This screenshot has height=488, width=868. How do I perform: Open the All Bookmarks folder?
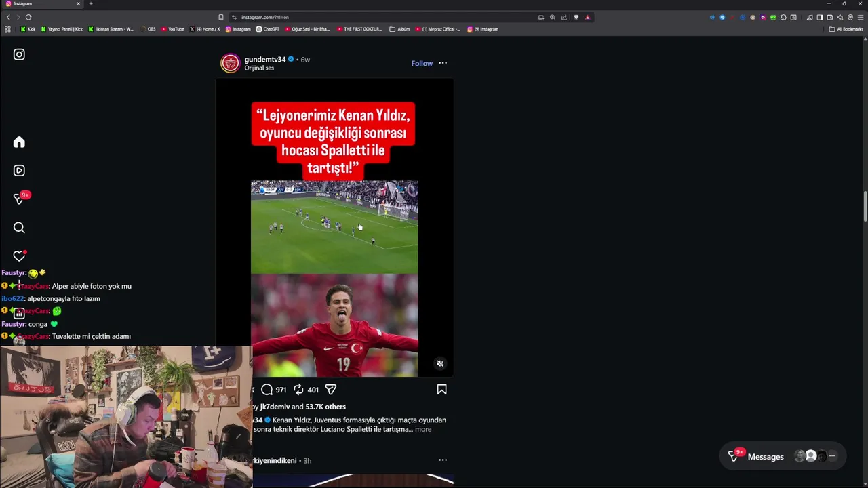pos(846,29)
